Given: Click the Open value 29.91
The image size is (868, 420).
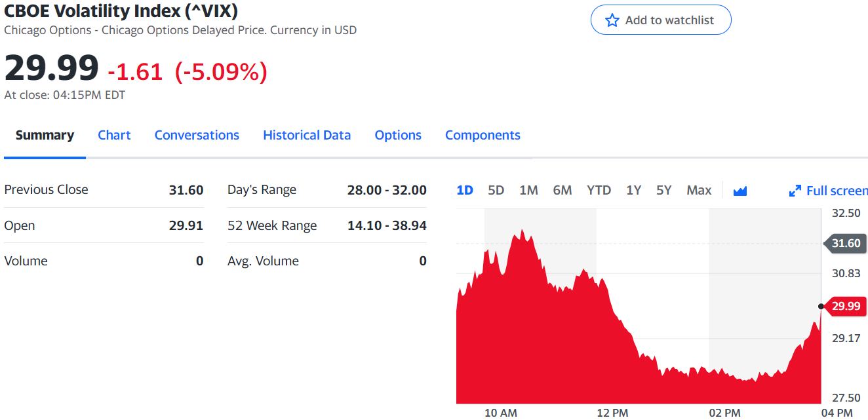Looking at the screenshot, I should click(186, 225).
